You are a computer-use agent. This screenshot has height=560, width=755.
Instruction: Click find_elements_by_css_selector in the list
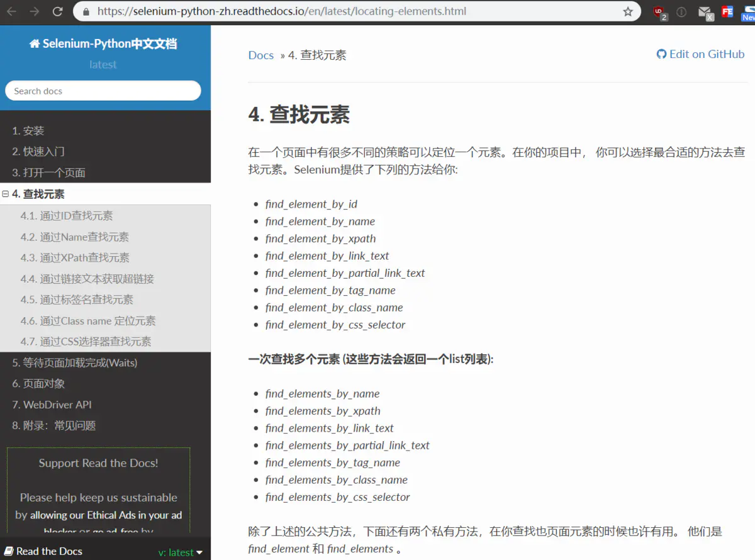coord(338,497)
